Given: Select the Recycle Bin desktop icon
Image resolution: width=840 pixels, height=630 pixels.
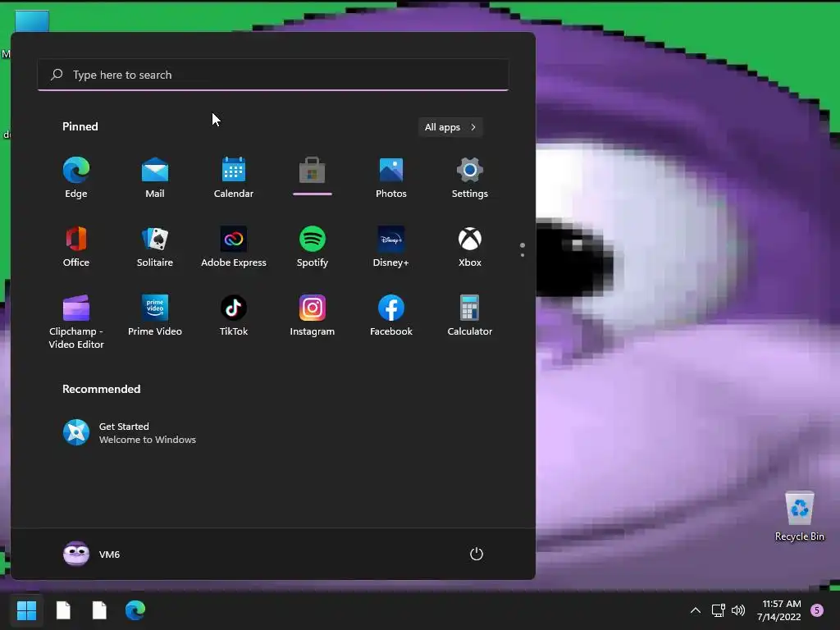Looking at the screenshot, I should pyautogui.click(x=799, y=516).
